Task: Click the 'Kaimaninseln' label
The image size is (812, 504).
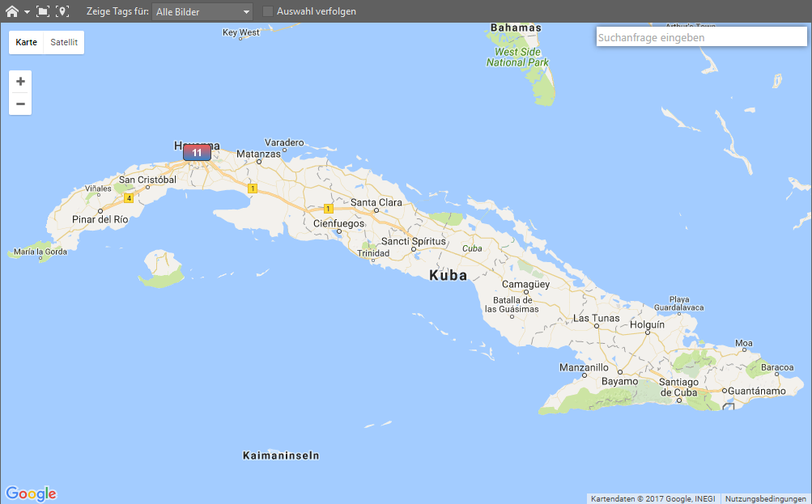Action: pyautogui.click(x=281, y=456)
